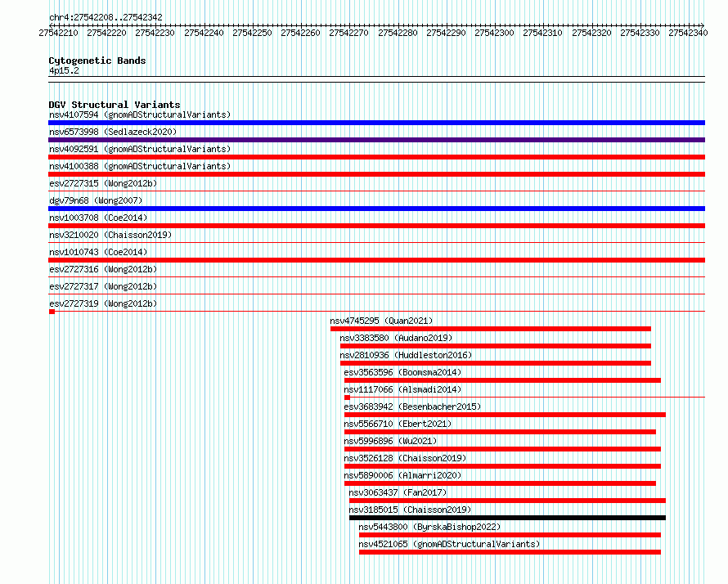This screenshot has width=728, height=584.
Task: Open nsv4745295 (Quan2021) variant label
Action: coord(381,321)
